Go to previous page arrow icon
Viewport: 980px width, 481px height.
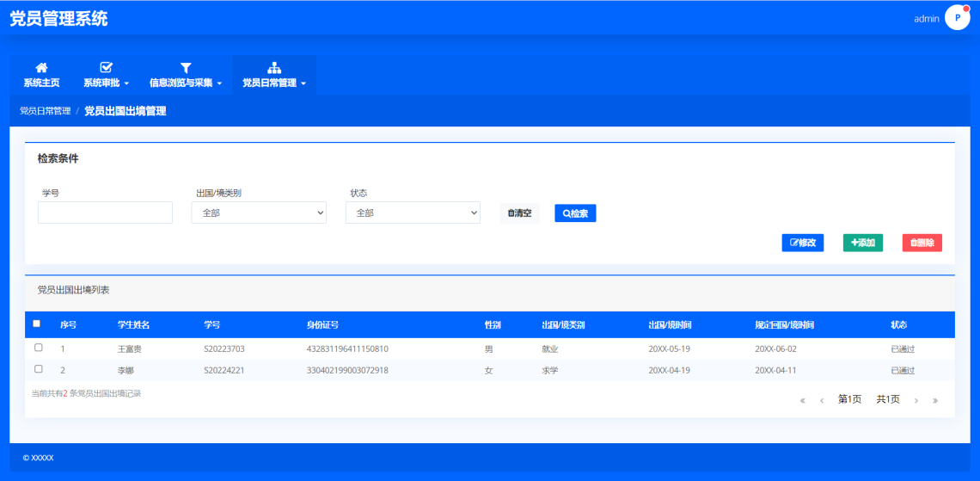click(821, 400)
